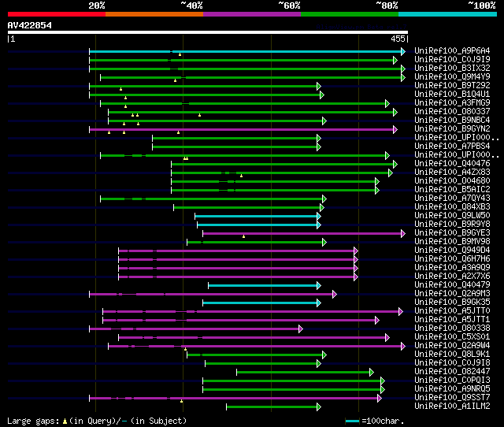Select the UniRef100_O04680 label
504x427 pixels.
coord(452,181)
